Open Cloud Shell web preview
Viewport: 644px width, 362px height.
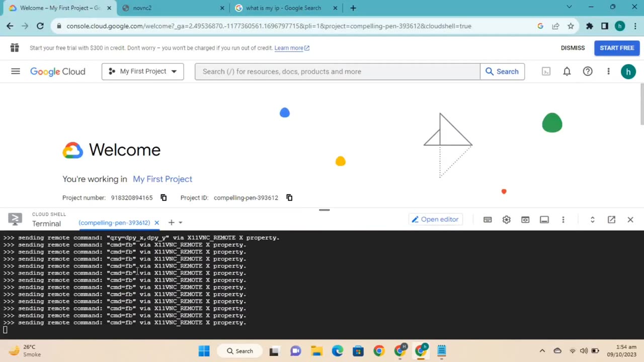(525, 220)
